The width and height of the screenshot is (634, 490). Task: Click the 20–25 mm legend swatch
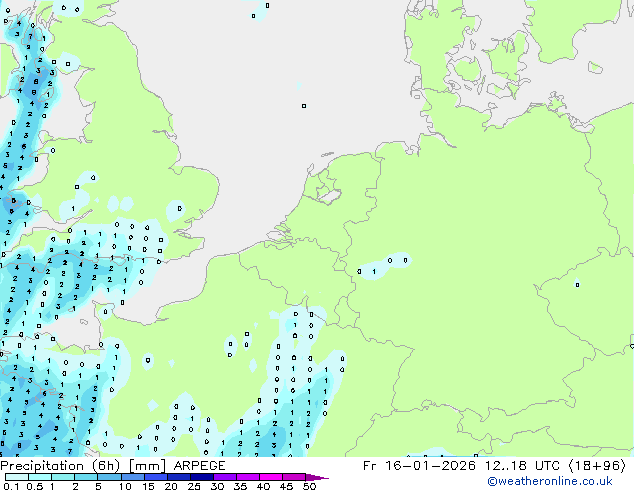(178, 477)
